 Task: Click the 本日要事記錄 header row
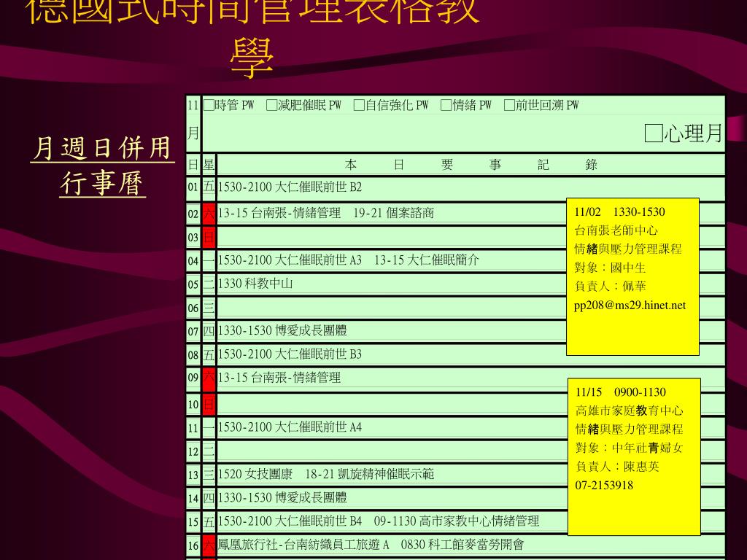(471, 165)
